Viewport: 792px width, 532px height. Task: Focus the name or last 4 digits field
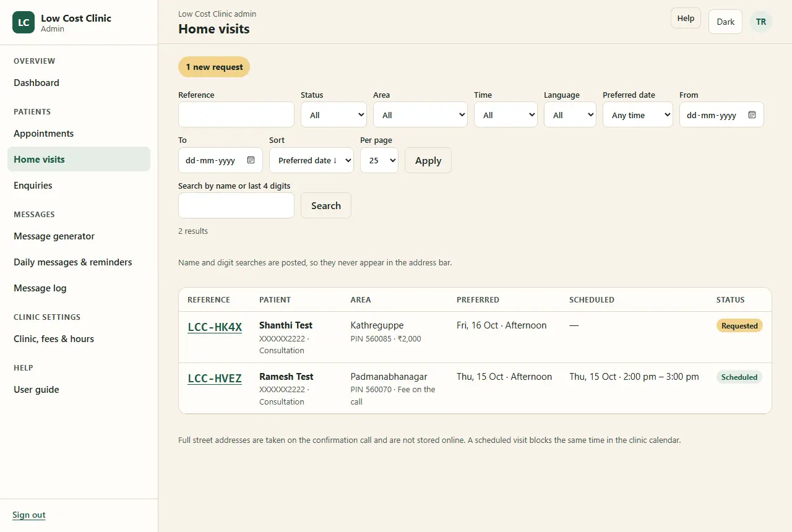pos(236,205)
